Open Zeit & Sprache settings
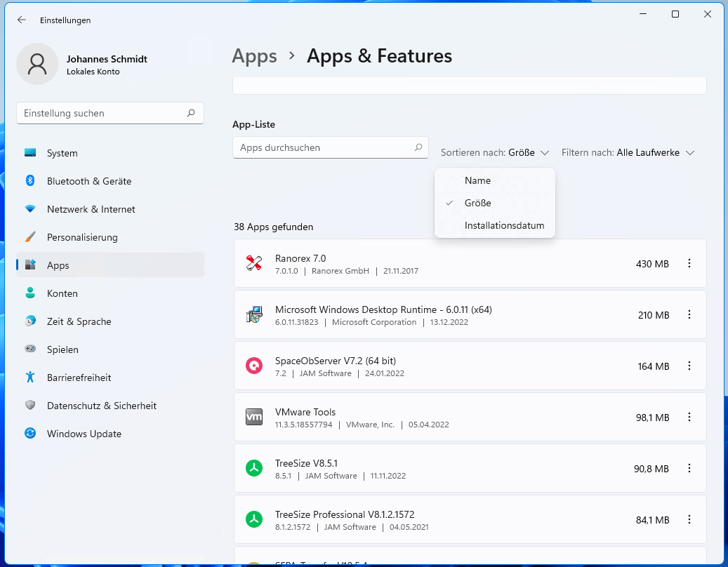The image size is (728, 567). coord(110,321)
